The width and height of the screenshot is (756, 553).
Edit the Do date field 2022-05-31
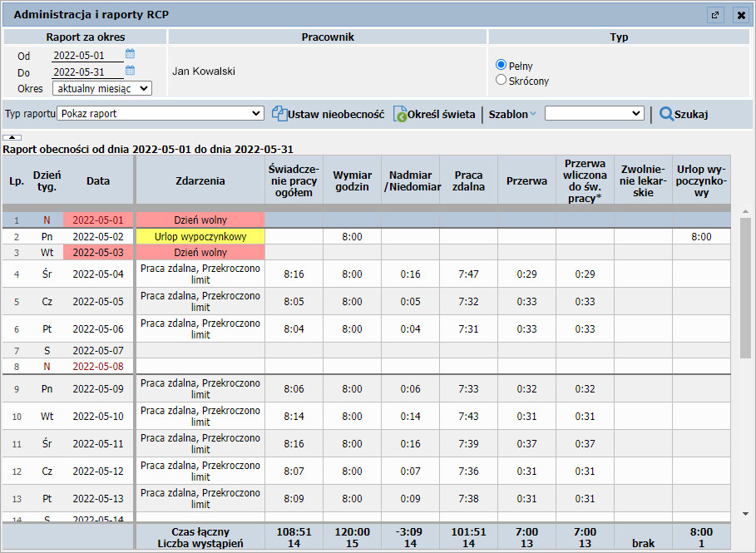87,72
